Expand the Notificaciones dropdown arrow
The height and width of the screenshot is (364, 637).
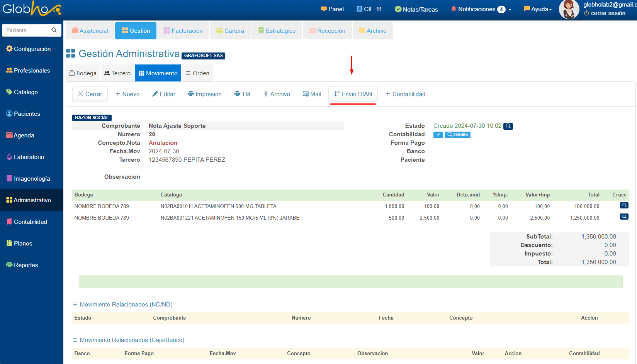click(x=510, y=10)
